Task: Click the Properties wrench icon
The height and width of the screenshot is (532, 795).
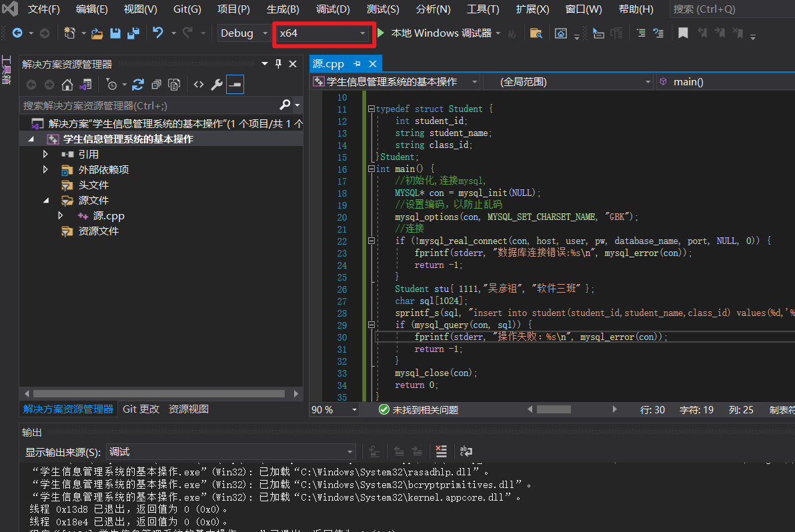Action: tap(217, 85)
